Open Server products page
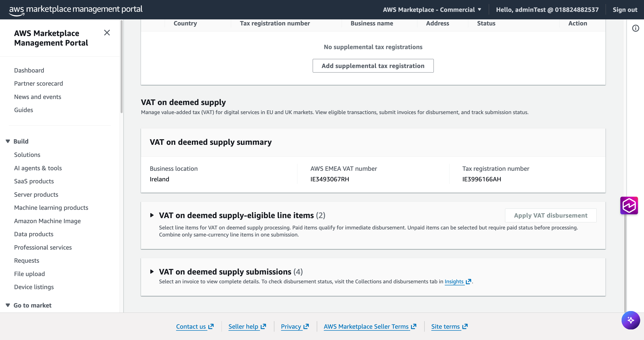The height and width of the screenshot is (340, 644). (36, 194)
